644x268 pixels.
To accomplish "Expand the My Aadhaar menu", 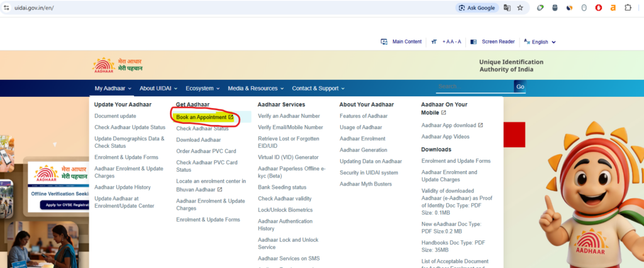I will pyautogui.click(x=113, y=88).
